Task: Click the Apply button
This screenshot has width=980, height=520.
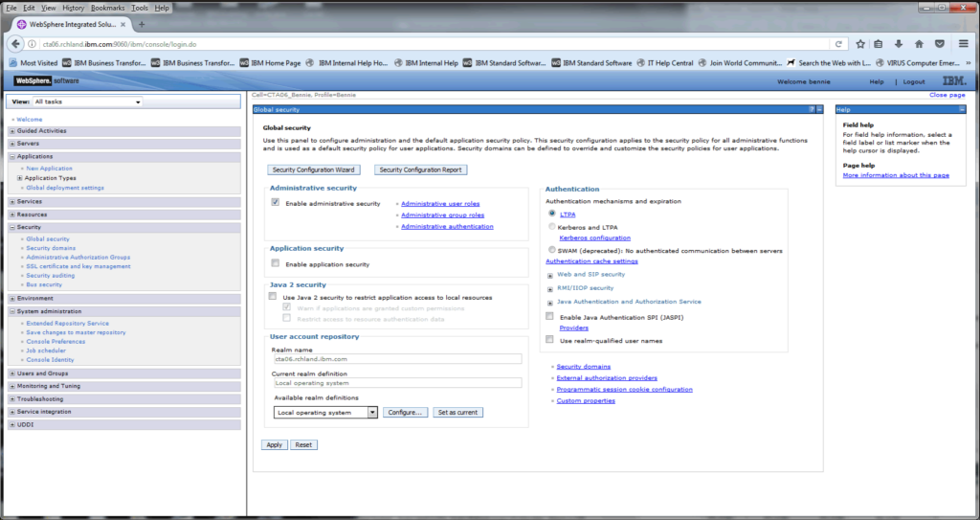Action: (275, 445)
